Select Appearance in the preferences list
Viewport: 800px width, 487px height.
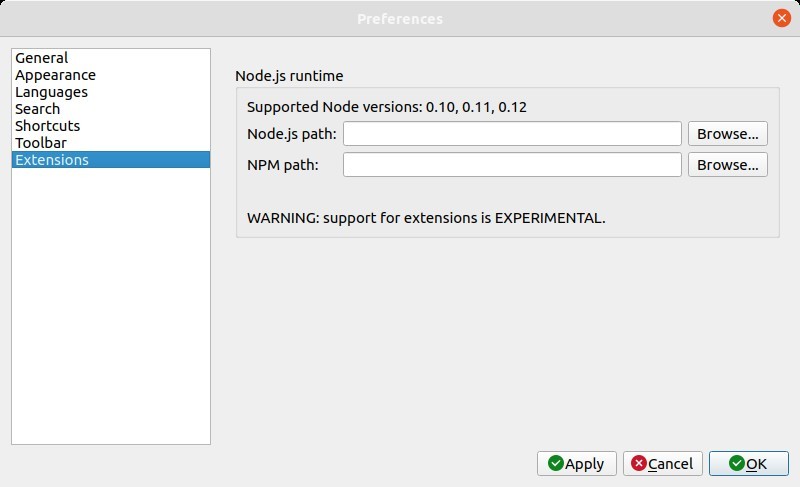click(56, 75)
